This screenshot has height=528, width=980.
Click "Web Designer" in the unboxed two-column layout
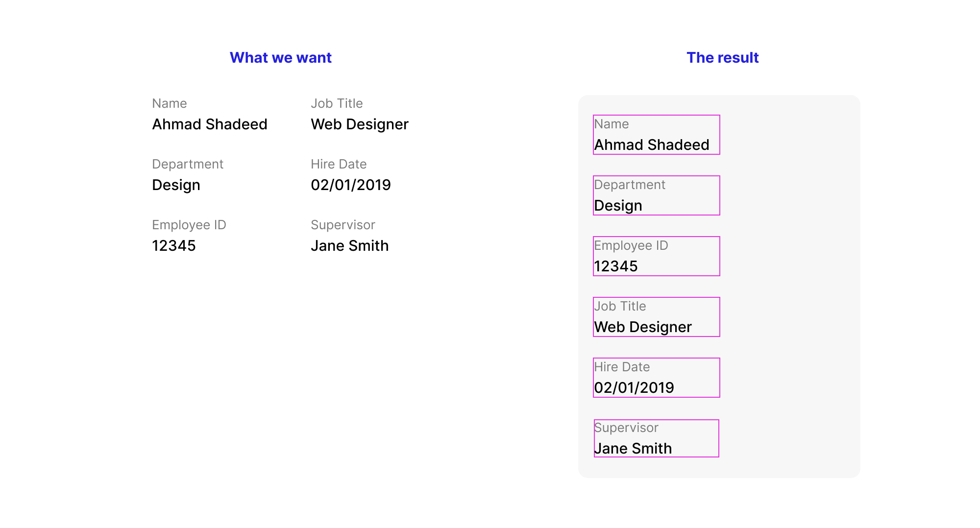tap(359, 124)
